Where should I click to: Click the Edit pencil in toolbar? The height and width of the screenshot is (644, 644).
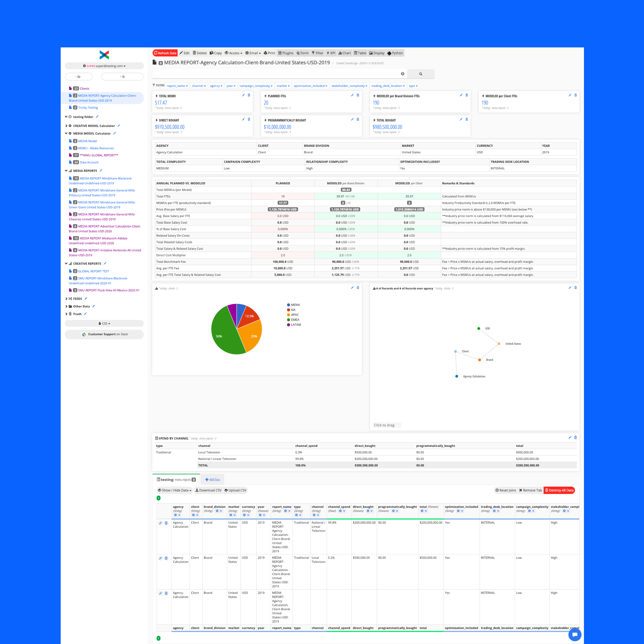(x=184, y=53)
